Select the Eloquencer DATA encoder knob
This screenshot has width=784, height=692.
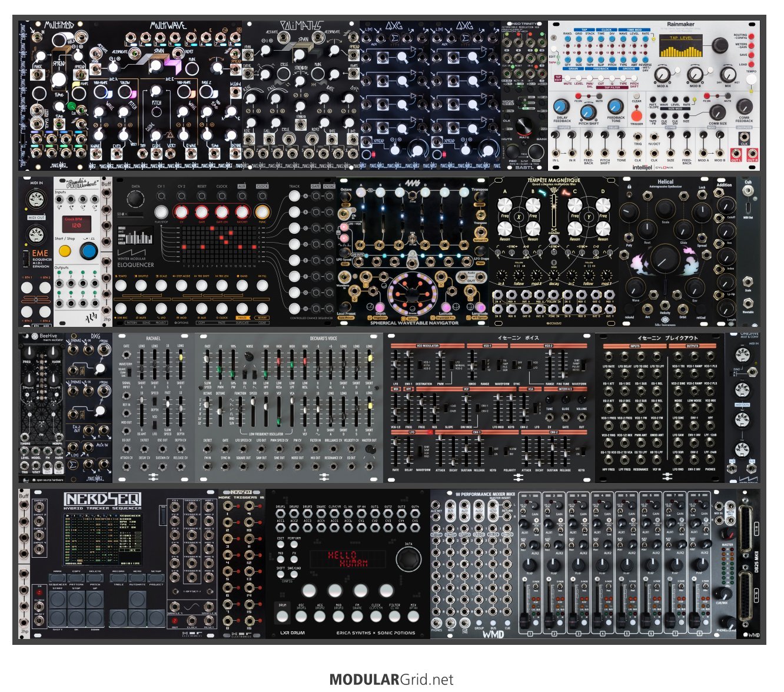(x=135, y=200)
